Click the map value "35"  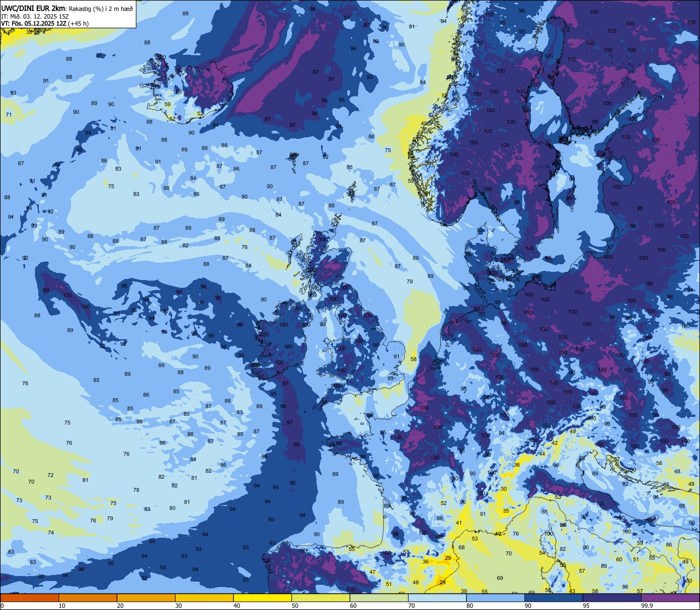[x=506, y=510]
